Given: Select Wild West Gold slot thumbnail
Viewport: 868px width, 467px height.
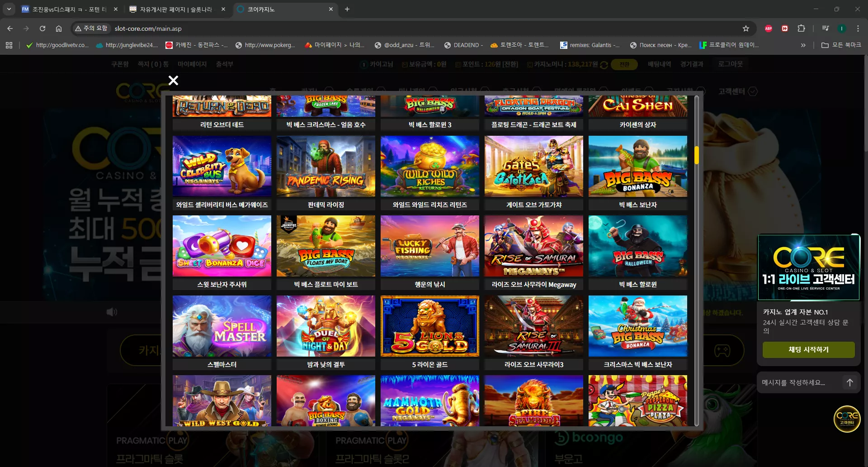Looking at the screenshot, I should click(x=222, y=400).
